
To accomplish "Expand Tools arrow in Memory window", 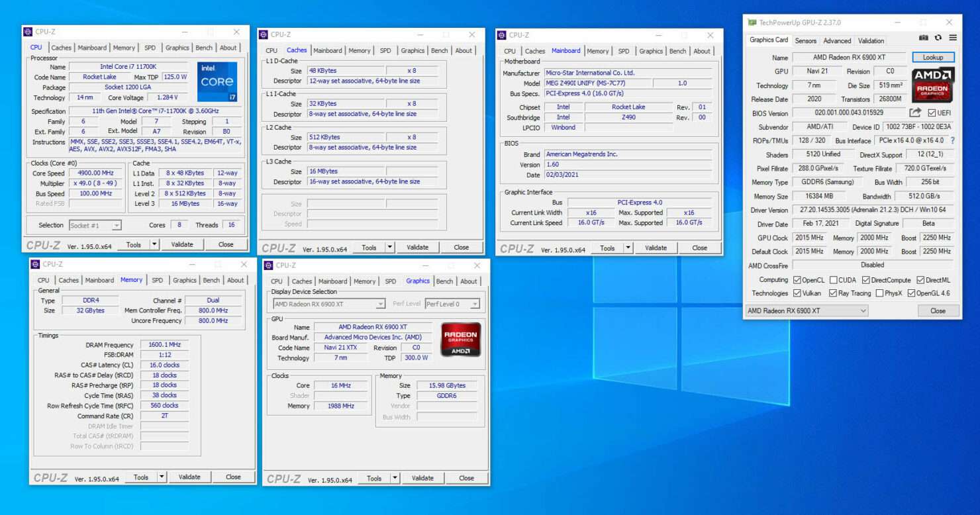I will (x=162, y=477).
